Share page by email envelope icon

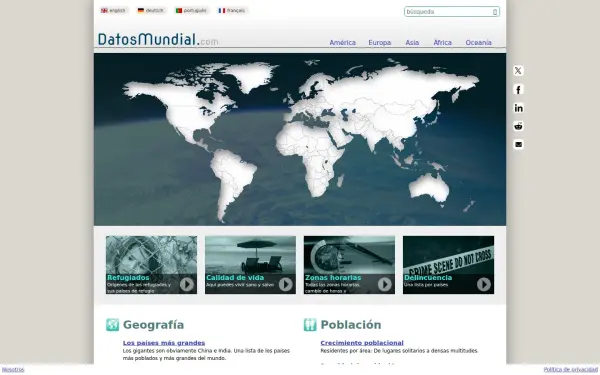click(518, 144)
